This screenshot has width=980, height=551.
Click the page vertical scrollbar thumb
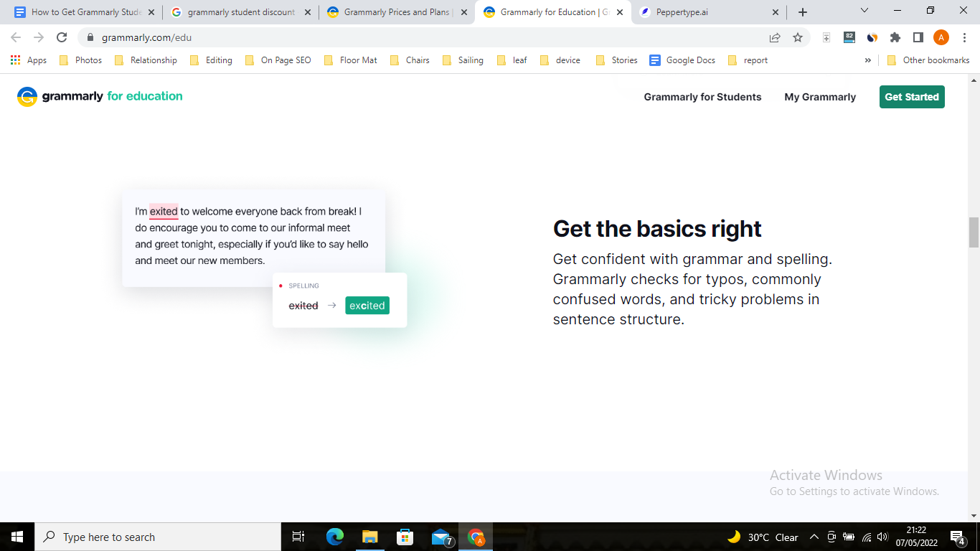click(x=974, y=232)
